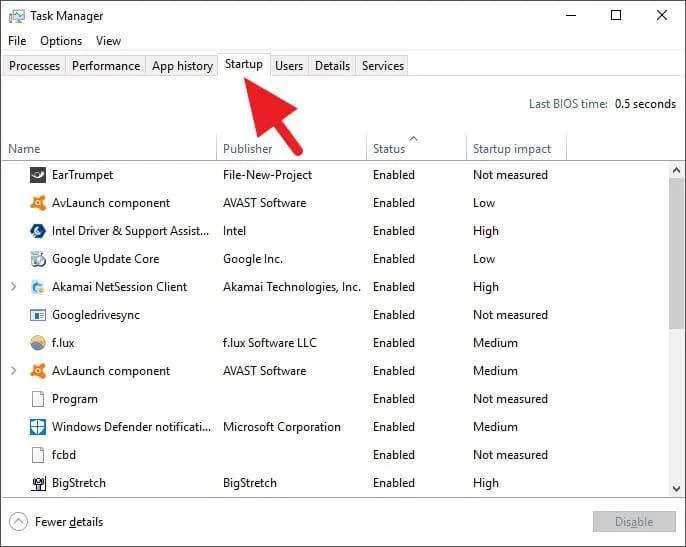Click the Google Update Core icon
The width and height of the screenshot is (686, 547).
(38, 259)
